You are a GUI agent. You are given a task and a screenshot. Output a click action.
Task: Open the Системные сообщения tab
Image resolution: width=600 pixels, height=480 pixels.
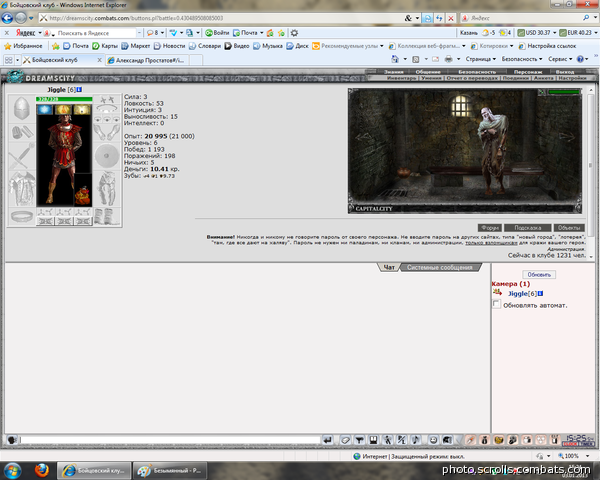(x=440, y=267)
